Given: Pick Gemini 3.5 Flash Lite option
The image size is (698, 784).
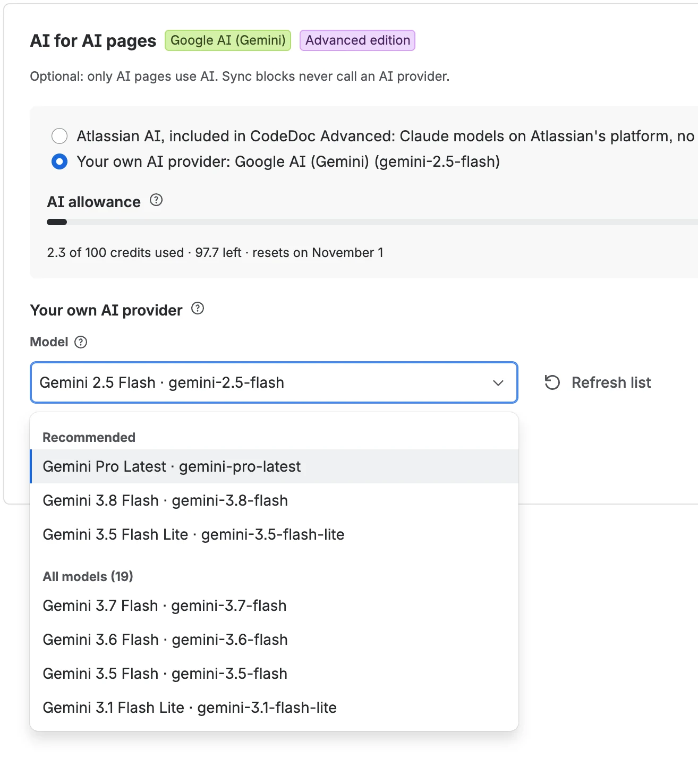Looking at the screenshot, I should coord(274,534).
